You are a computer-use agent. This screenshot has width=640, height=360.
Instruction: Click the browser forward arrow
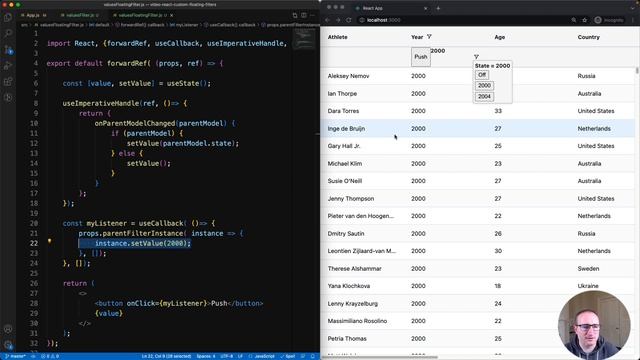(338, 20)
